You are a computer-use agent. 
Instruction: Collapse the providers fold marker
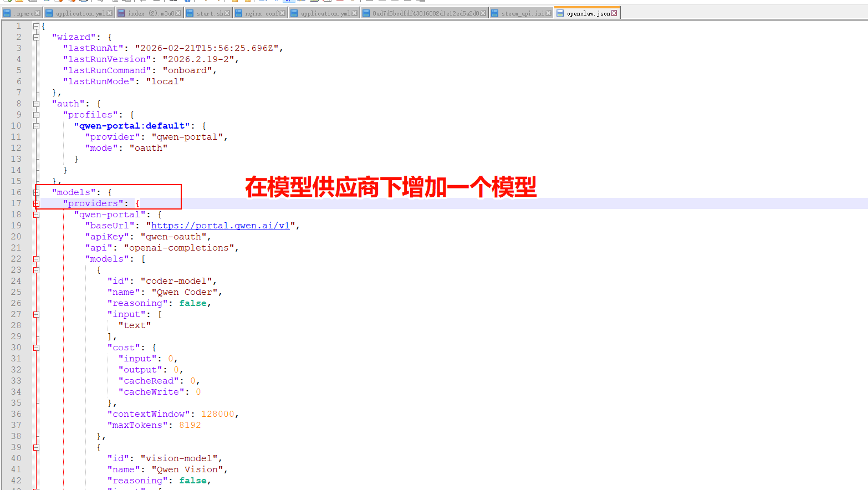36,203
